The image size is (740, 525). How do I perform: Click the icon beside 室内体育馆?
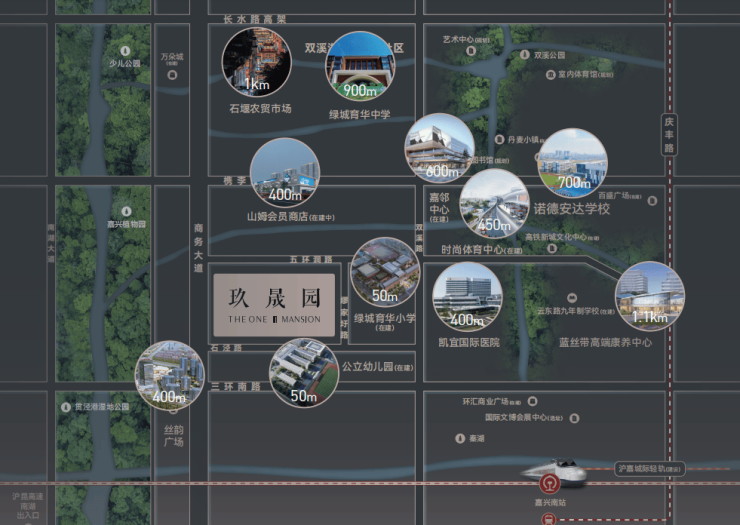pyautogui.click(x=550, y=75)
